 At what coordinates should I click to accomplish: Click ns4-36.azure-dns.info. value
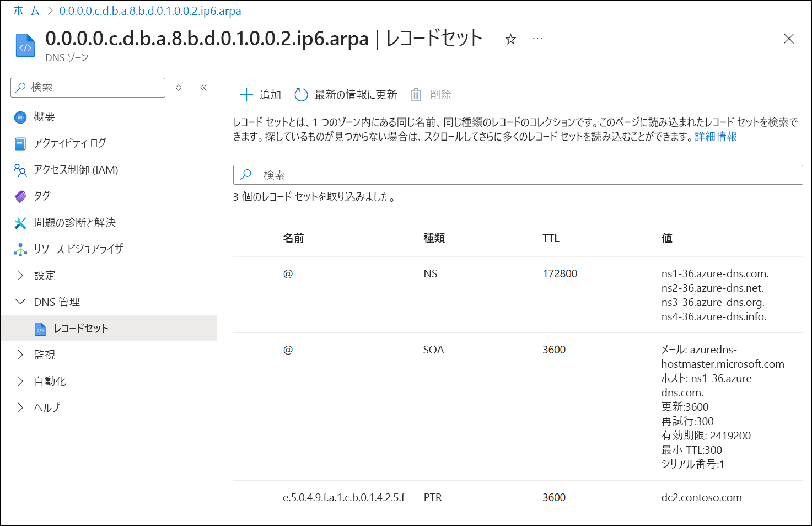click(x=714, y=317)
